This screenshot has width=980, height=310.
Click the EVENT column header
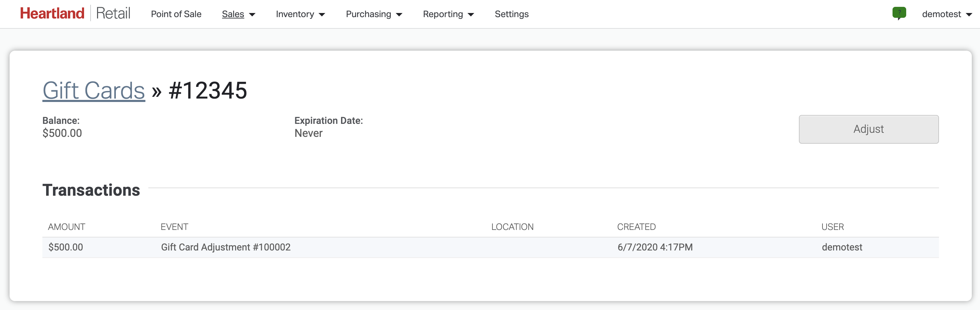(174, 227)
